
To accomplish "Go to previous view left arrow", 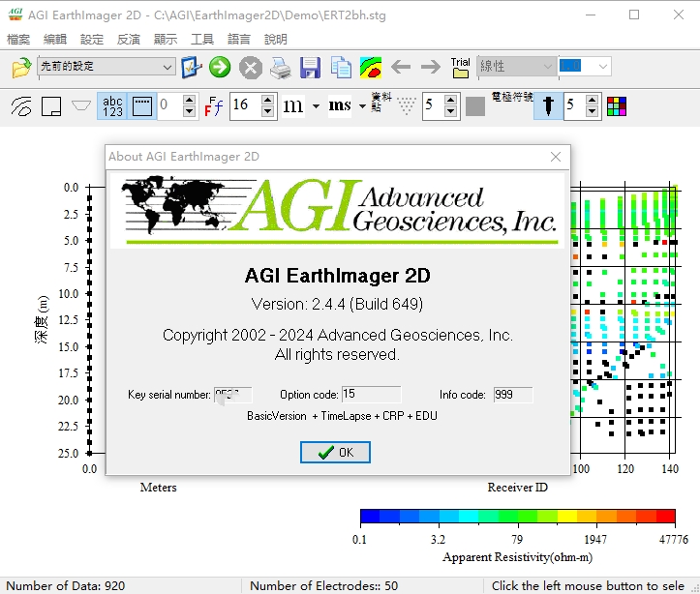I will click(x=401, y=68).
